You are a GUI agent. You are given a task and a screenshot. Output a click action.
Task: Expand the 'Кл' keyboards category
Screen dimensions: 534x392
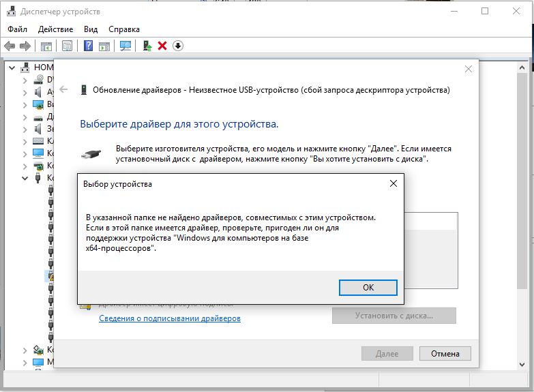(x=25, y=141)
